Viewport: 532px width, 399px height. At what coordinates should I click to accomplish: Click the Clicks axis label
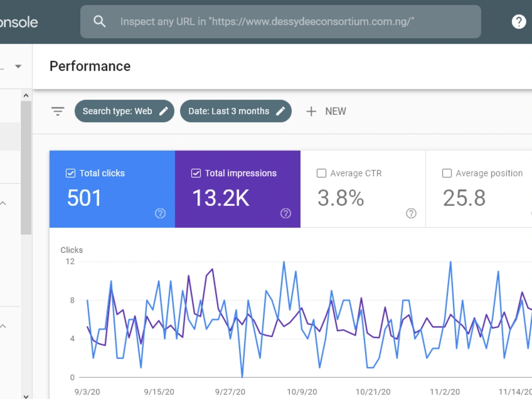[72, 250]
